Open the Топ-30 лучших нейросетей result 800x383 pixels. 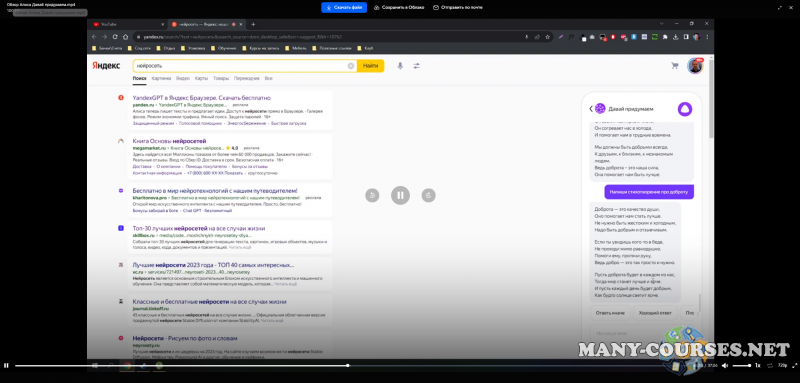(x=198, y=228)
